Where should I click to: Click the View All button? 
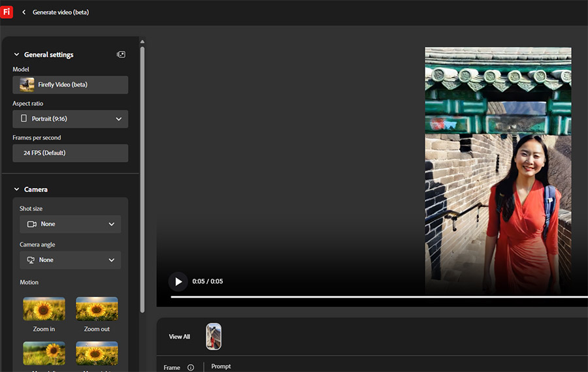click(x=180, y=337)
